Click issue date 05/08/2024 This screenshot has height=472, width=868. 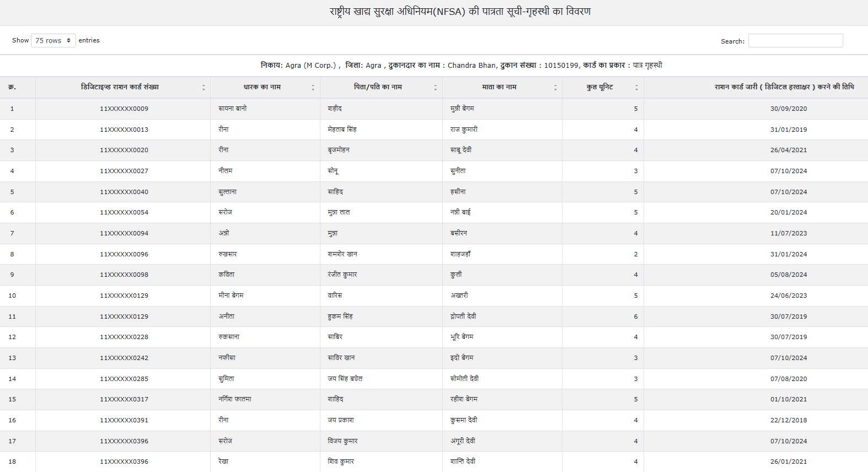pos(789,275)
